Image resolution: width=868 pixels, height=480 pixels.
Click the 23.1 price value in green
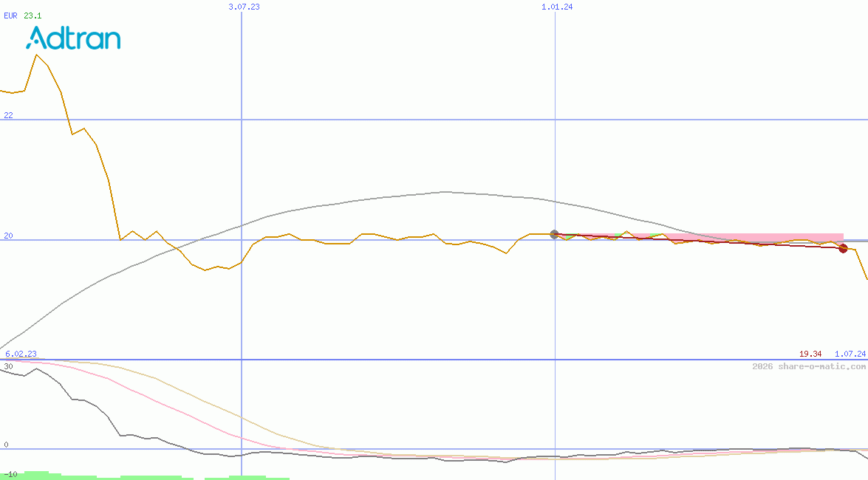tap(33, 15)
